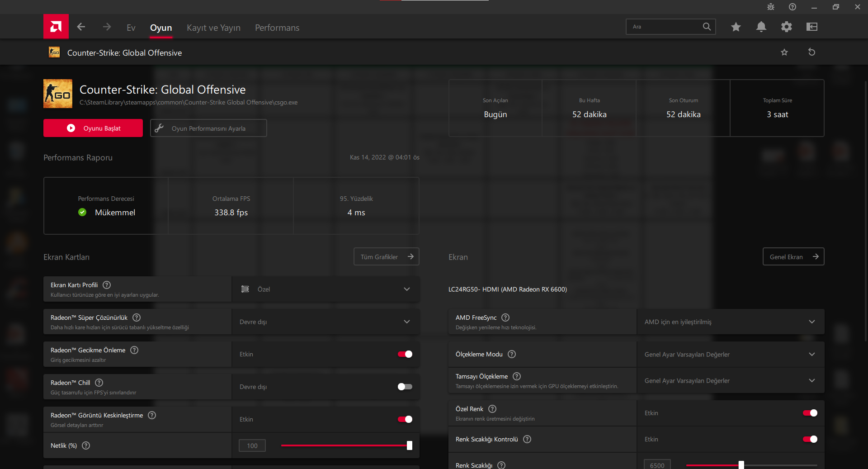The height and width of the screenshot is (469, 868).
Task: Turn off Radeon Görüntü Keskinleştirme toggle
Action: (405, 419)
